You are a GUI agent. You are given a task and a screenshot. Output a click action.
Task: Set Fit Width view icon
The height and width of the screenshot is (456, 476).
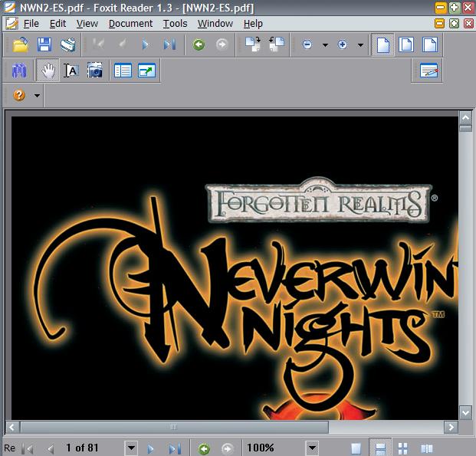tap(430, 45)
